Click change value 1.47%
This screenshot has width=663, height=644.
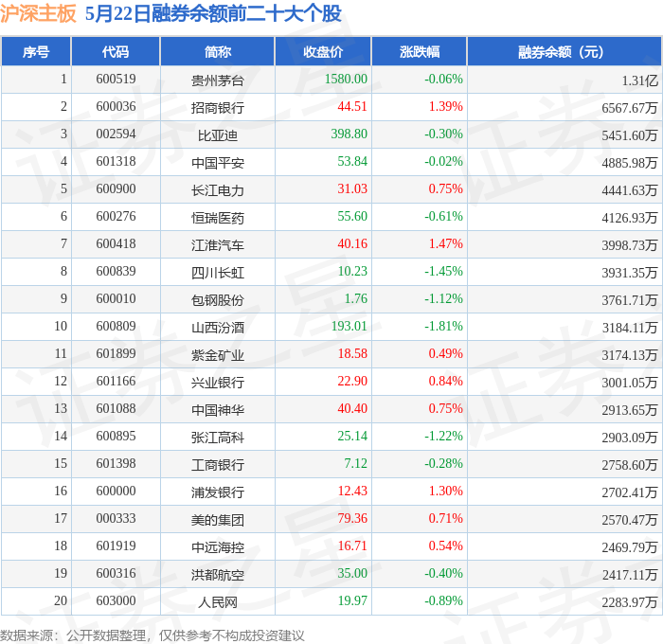pos(446,244)
